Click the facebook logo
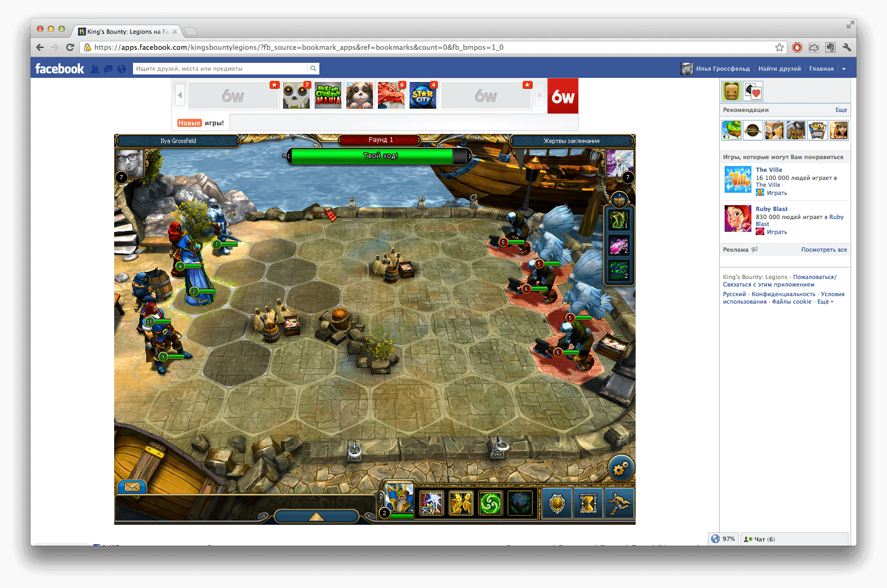887x588 pixels. point(59,69)
